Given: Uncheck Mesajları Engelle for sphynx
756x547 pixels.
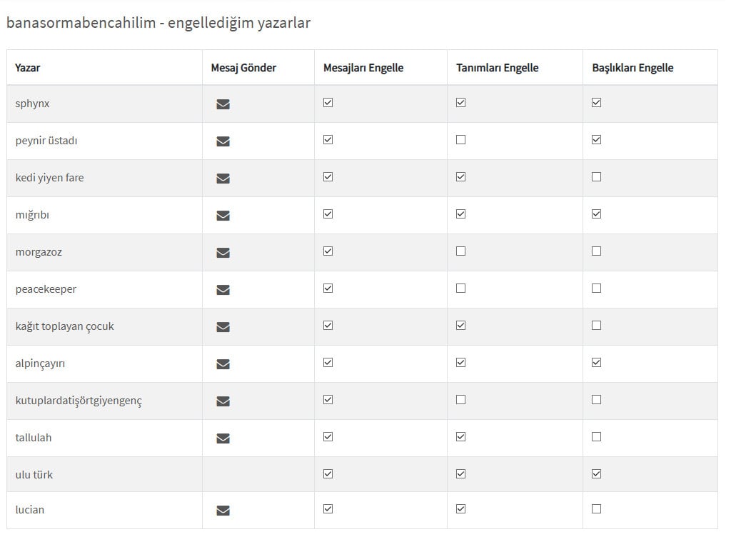Looking at the screenshot, I should pos(328,103).
